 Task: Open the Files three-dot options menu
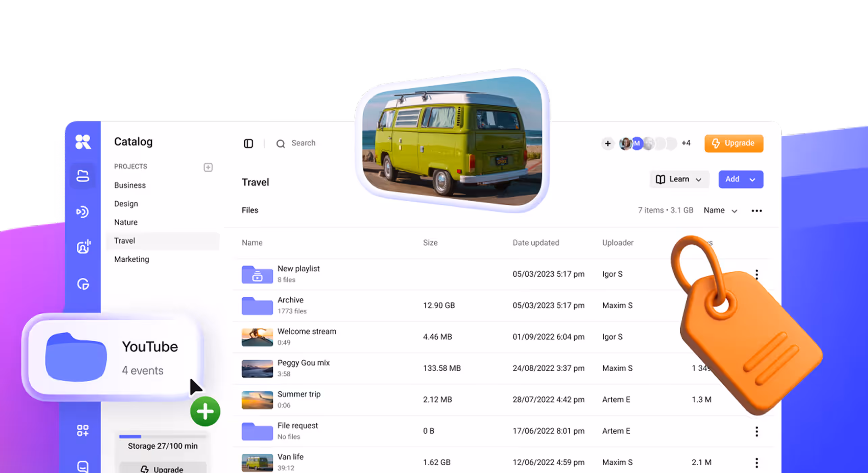pyautogui.click(x=756, y=210)
